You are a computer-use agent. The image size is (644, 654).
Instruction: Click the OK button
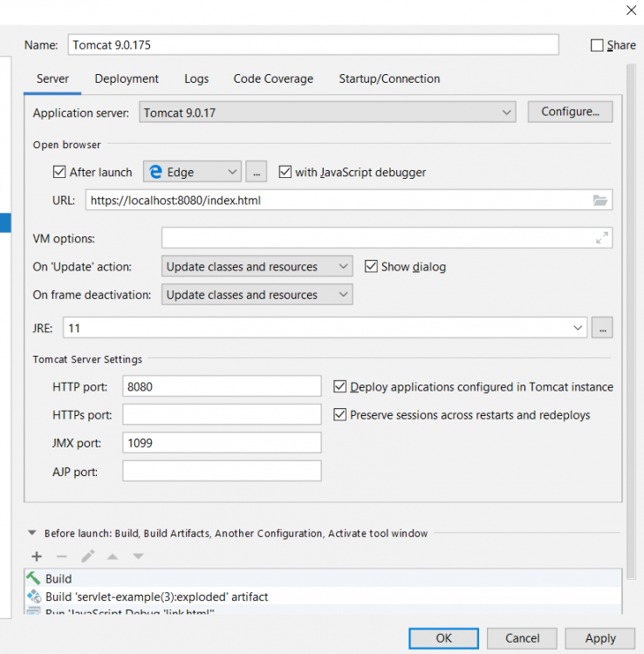click(443, 638)
